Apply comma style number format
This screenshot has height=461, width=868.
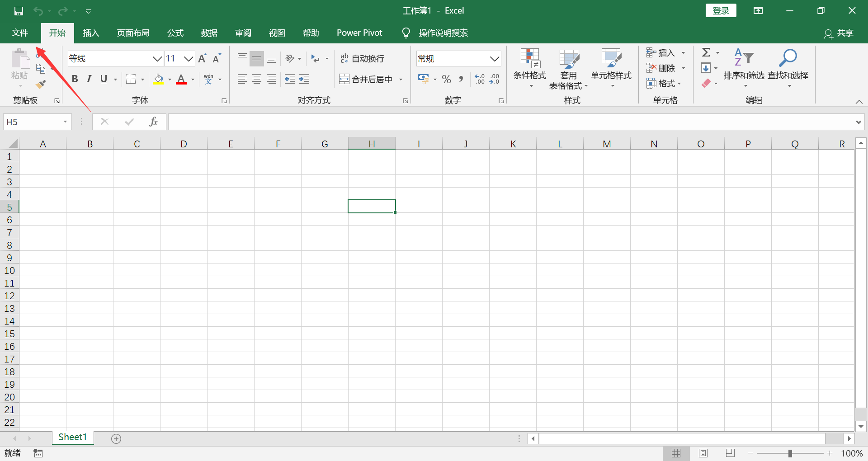[461, 79]
